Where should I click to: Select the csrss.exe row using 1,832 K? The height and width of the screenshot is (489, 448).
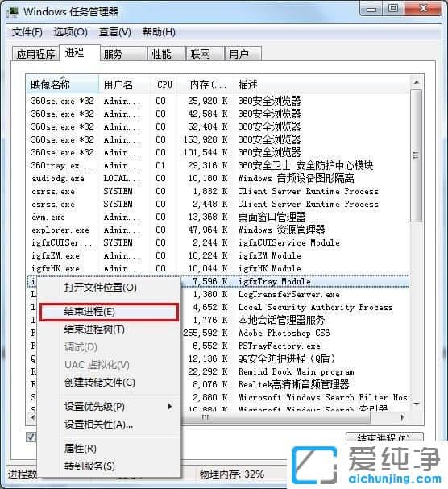(x=218, y=191)
